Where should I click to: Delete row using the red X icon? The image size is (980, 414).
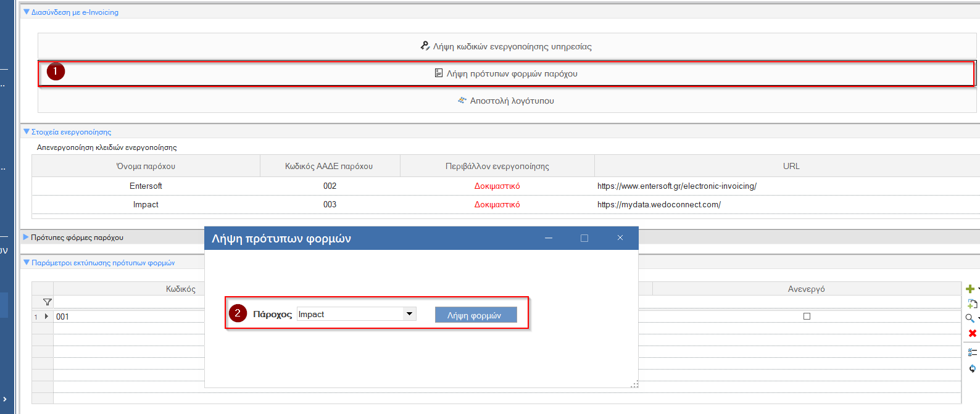[x=973, y=333]
